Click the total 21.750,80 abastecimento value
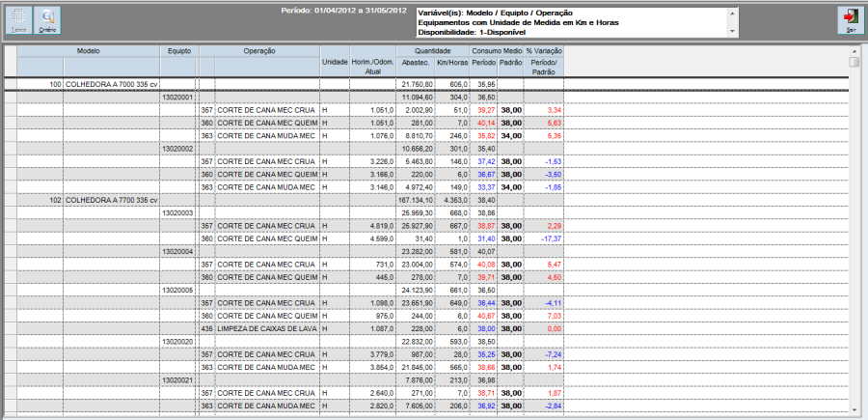 pos(415,84)
